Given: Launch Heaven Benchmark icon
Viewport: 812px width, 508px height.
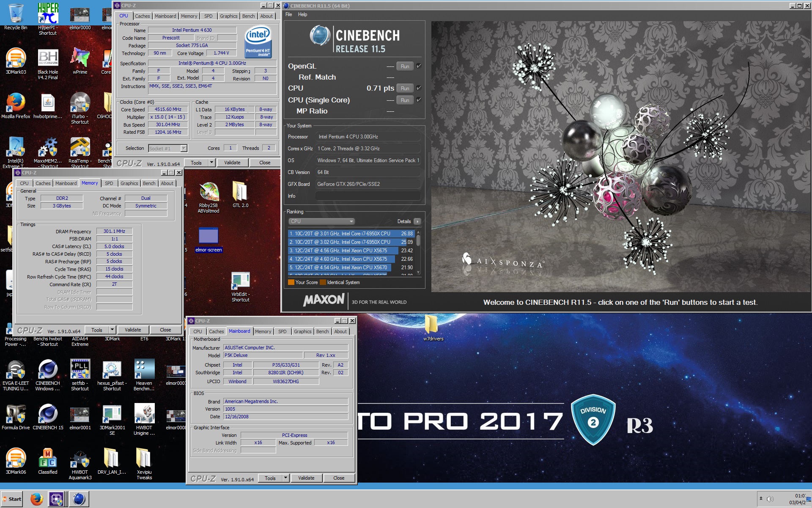Looking at the screenshot, I should click(144, 375).
